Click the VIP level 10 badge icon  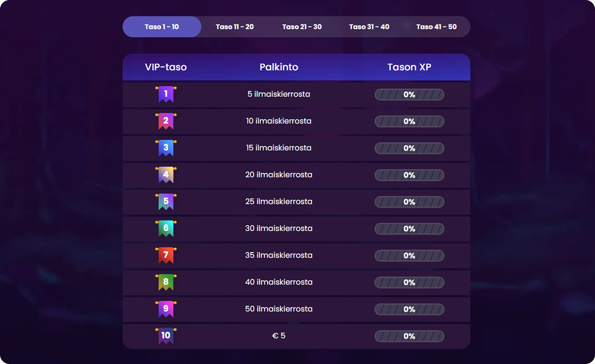(166, 335)
